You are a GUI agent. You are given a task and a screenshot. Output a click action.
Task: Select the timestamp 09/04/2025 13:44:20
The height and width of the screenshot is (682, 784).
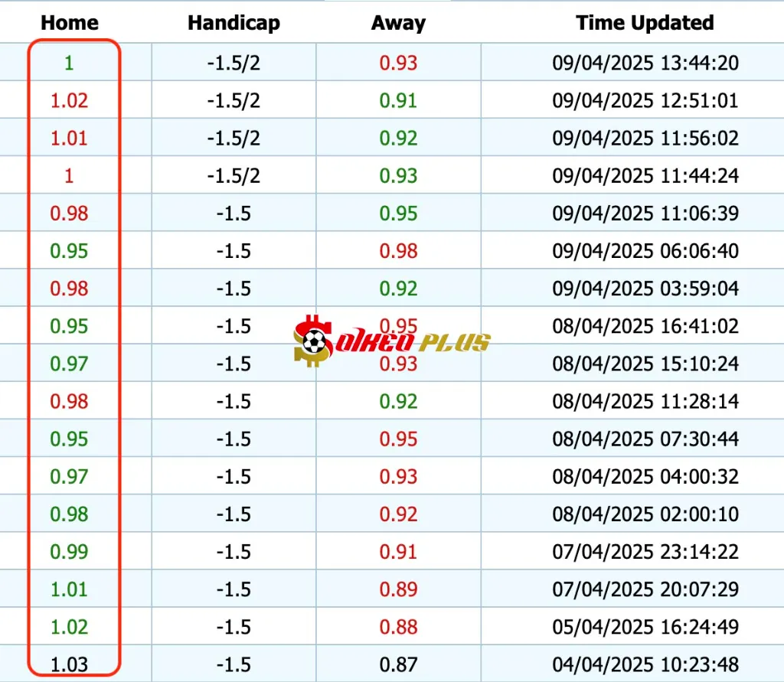[645, 63]
